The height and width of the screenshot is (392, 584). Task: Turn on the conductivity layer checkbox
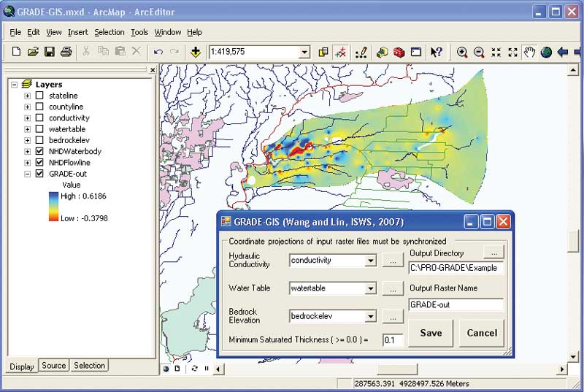39,118
